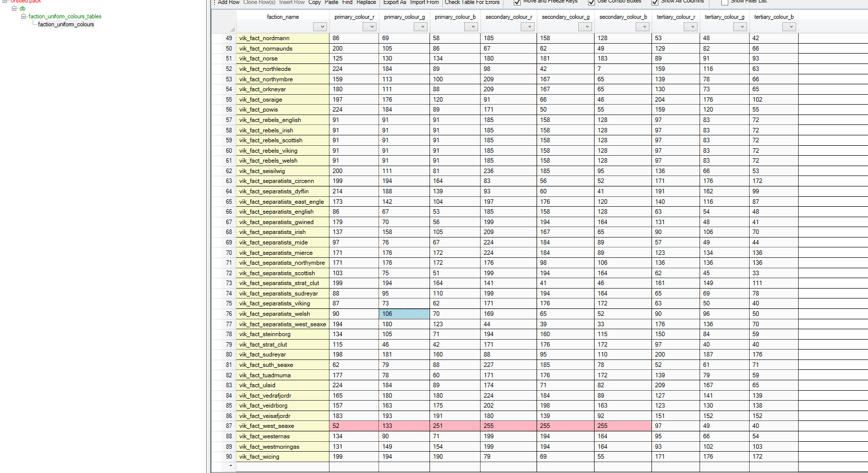The width and height of the screenshot is (868, 473).
Task: Select the vik_fact_west_seaxe faction cell
Action: (x=282, y=426)
